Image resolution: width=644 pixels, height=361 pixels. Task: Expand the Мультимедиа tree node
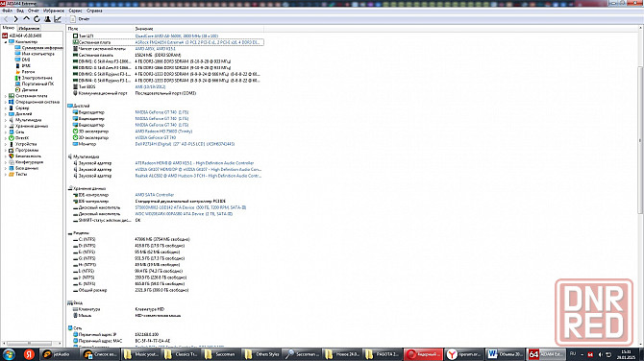pos(6,120)
